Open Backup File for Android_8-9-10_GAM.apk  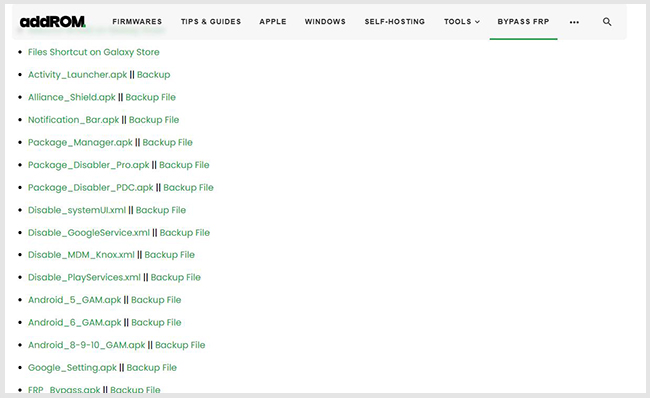pyautogui.click(x=180, y=345)
